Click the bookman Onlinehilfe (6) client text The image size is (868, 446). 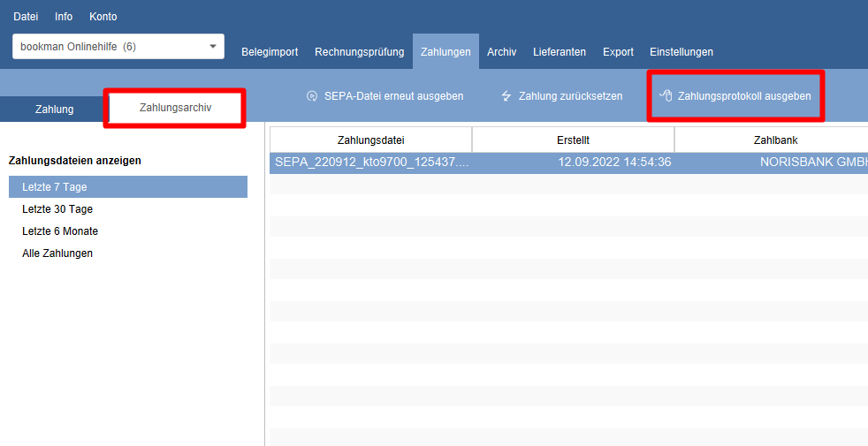(x=78, y=47)
